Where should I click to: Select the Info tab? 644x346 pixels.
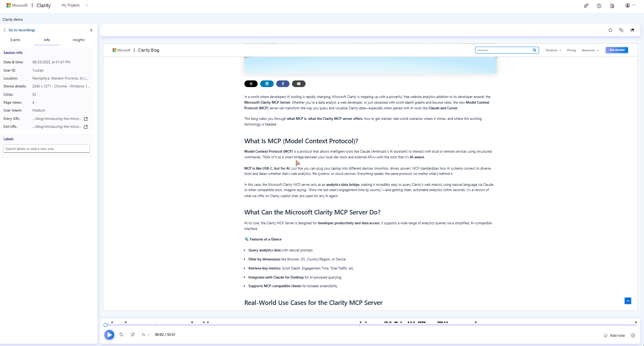[47, 40]
